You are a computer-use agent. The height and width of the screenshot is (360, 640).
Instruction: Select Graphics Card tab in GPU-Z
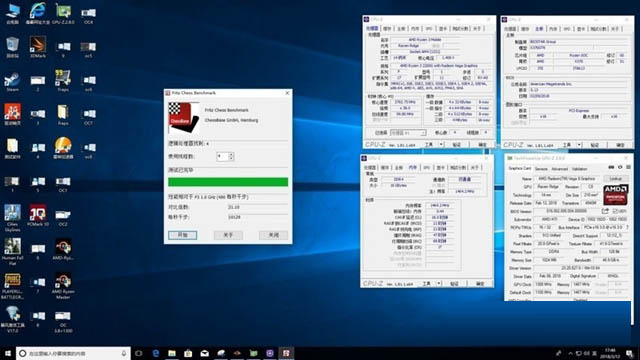coord(520,169)
